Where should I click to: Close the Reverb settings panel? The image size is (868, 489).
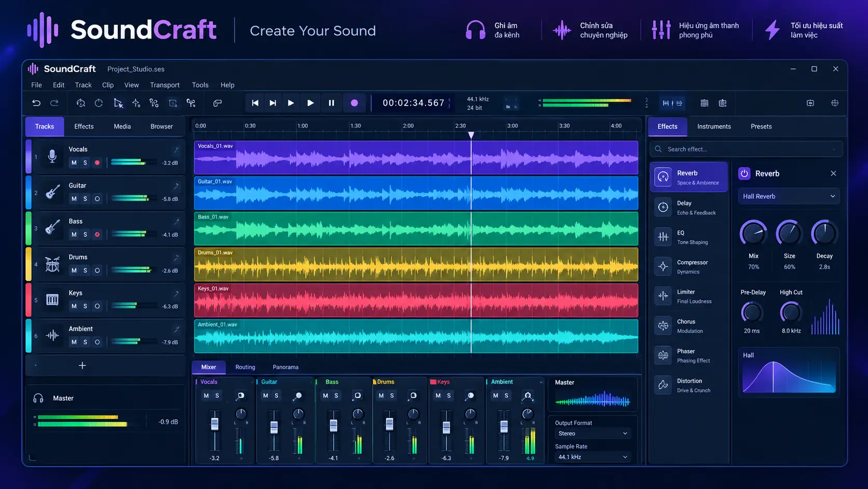point(833,174)
